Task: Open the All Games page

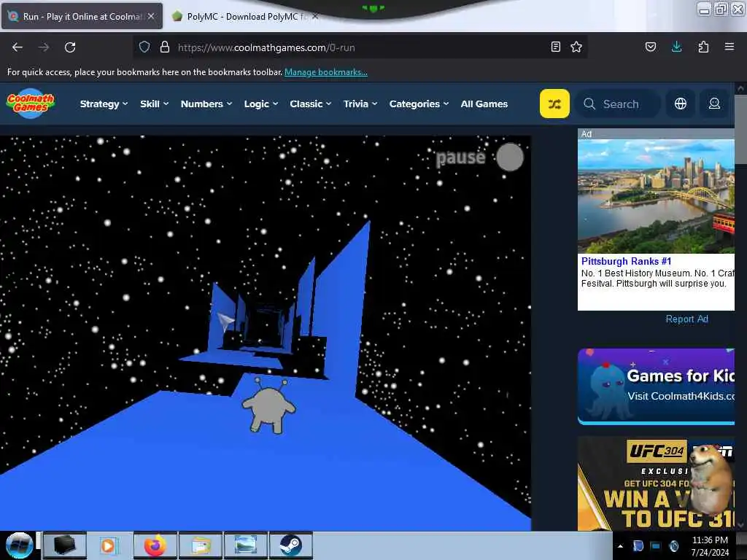Action: click(x=484, y=104)
